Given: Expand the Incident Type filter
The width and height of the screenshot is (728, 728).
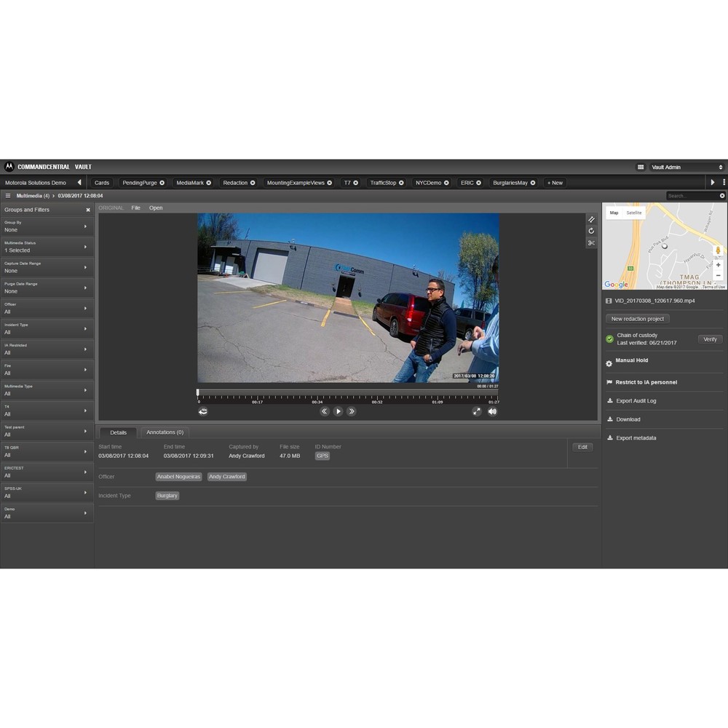Looking at the screenshot, I should point(47,329).
